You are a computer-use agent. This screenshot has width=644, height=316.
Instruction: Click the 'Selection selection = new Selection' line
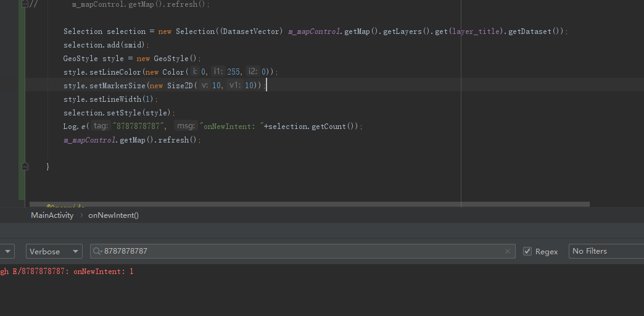coord(316,31)
